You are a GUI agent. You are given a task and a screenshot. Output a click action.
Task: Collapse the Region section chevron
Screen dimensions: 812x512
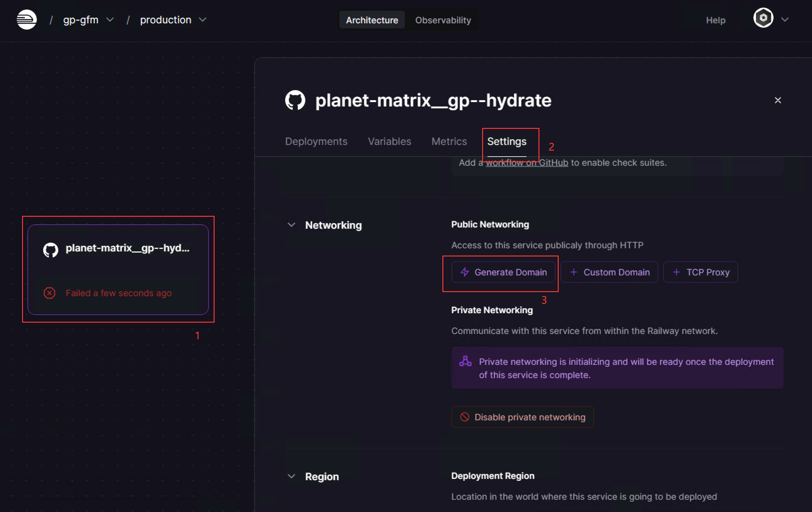pos(291,476)
